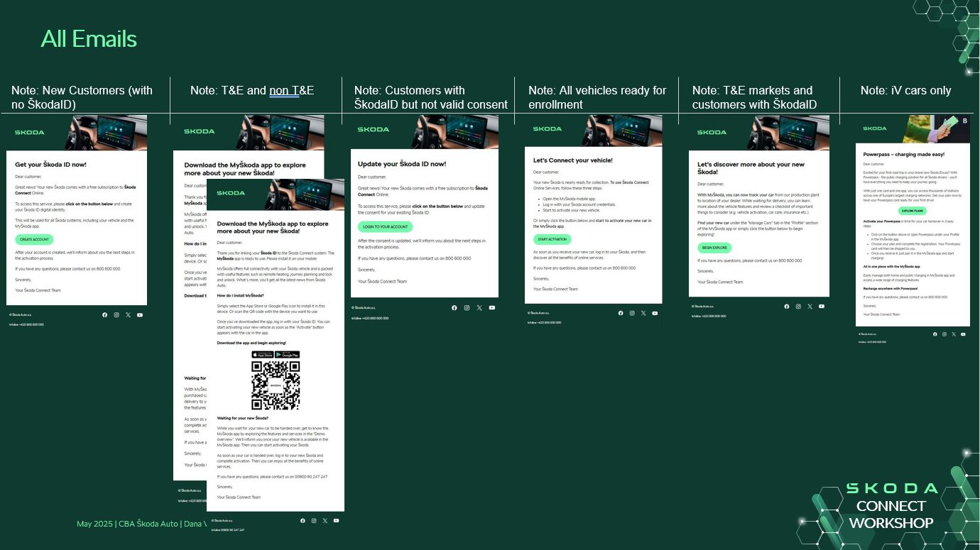
Task: Open X icon in 'Let's discover more' email
Action: tap(810, 306)
